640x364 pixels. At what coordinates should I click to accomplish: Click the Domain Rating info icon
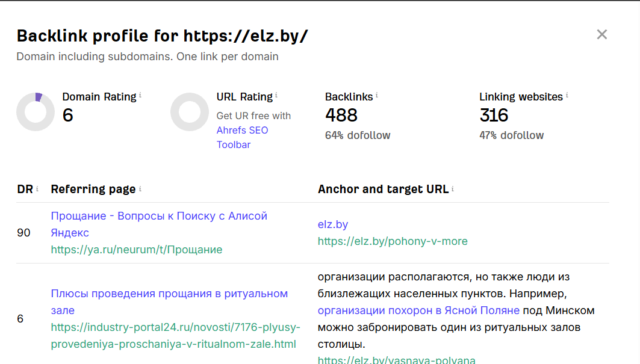tap(140, 94)
